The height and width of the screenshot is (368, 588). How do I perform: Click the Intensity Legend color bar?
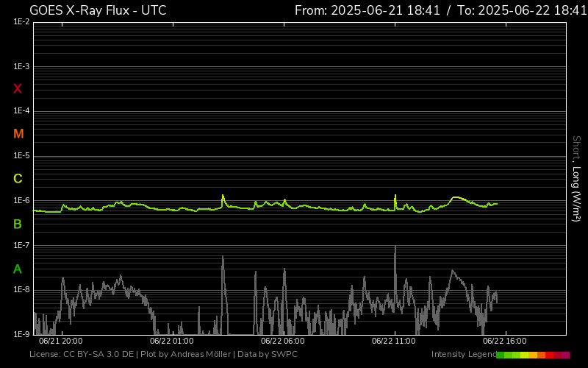[x=533, y=355]
